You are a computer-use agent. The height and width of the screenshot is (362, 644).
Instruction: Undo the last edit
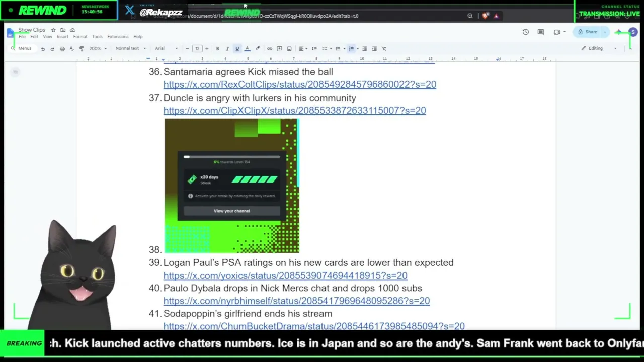click(43, 49)
